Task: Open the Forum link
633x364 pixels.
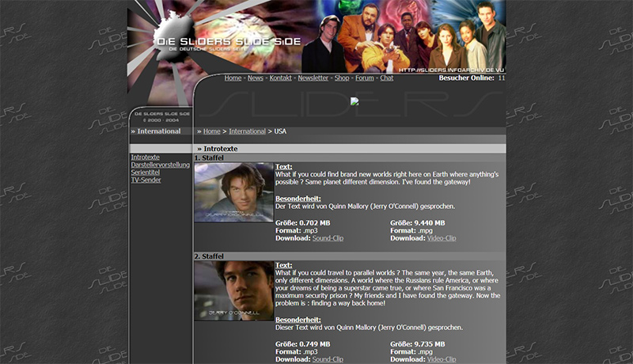Action: (365, 78)
